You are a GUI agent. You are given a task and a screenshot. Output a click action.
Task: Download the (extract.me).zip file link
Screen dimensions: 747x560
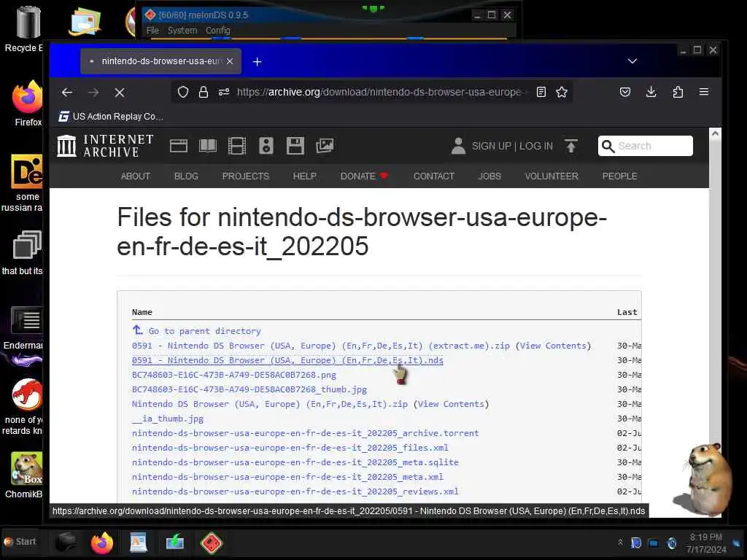tap(321, 346)
